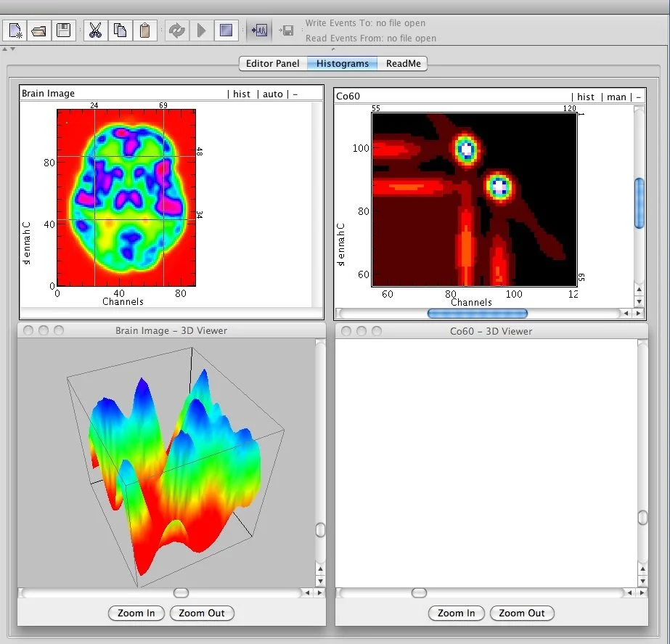Click down arrow in Co60 3D Viewer side scrollbar

(x=642, y=581)
